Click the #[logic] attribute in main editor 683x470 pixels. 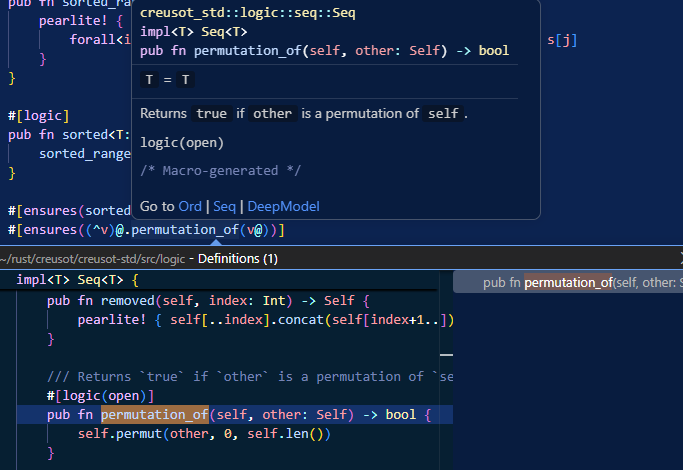pos(38,115)
